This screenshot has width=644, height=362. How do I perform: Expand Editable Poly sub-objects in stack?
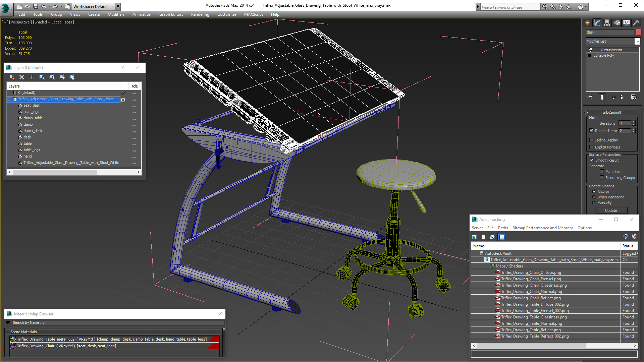pos(590,55)
